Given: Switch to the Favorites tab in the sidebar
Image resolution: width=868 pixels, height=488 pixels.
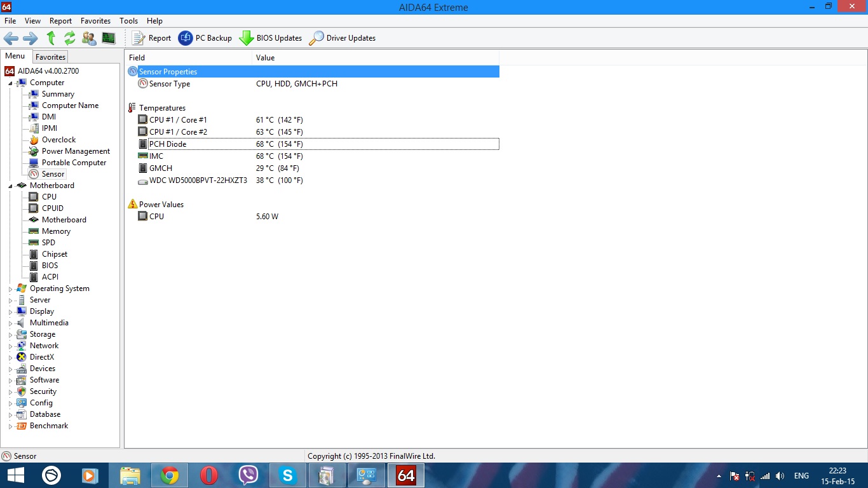Looking at the screenshot, I should click(50, 57).
